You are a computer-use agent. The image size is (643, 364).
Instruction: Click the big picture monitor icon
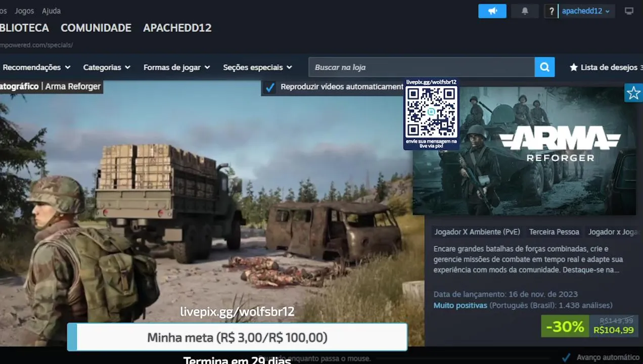click(x=629, y=11)
